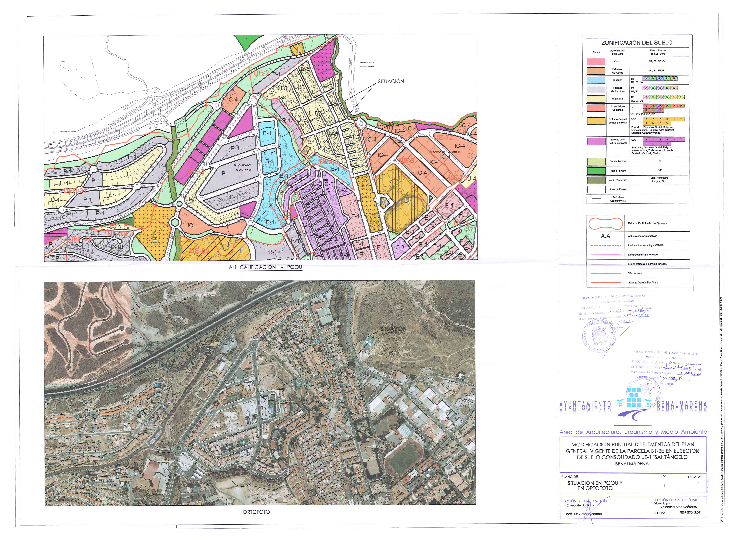Click the pink Casco legend swatch
This screenshot has width=756, height=540.
coord(596,62)
